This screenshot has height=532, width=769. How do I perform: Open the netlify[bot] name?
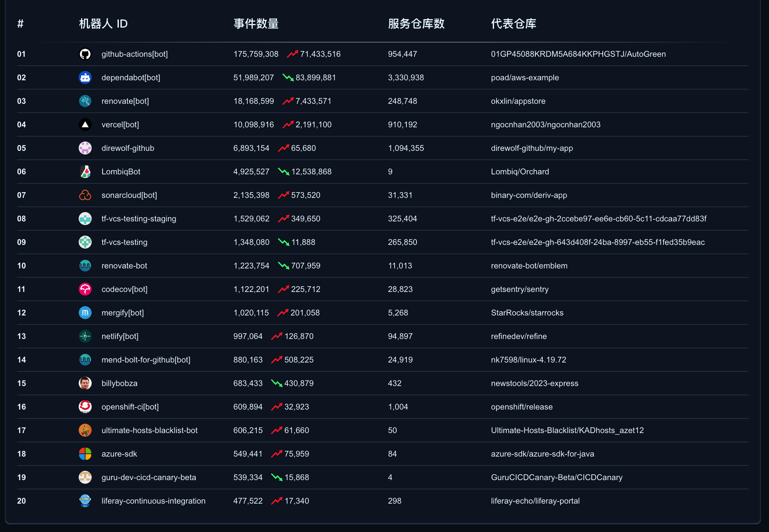click(x=120, y=336)
